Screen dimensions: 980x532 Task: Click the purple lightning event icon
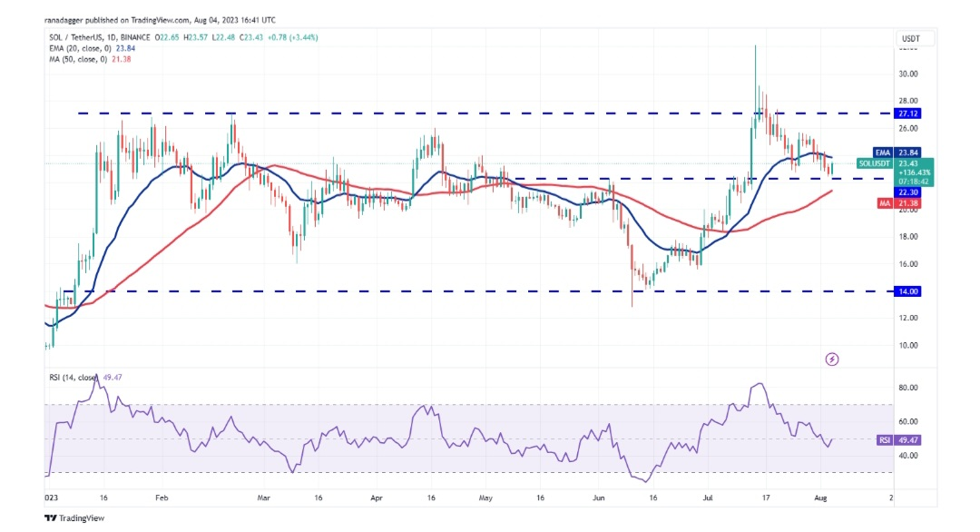pos(832,360)
